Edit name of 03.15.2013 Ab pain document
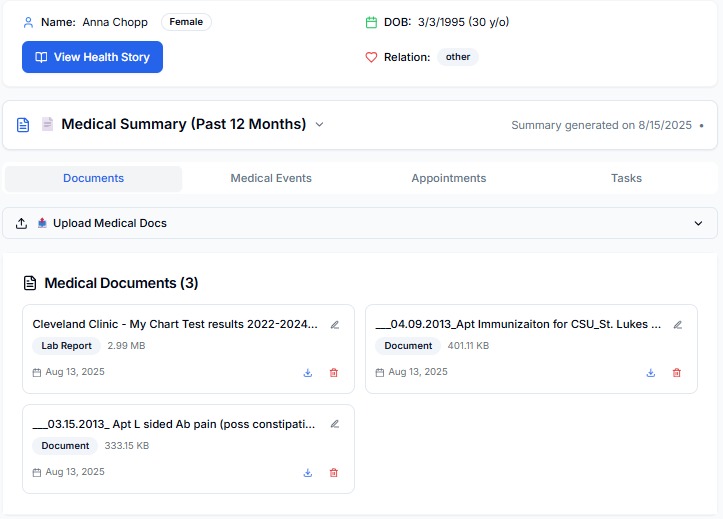This screenshot has width=723, height=519. [335, 424]
